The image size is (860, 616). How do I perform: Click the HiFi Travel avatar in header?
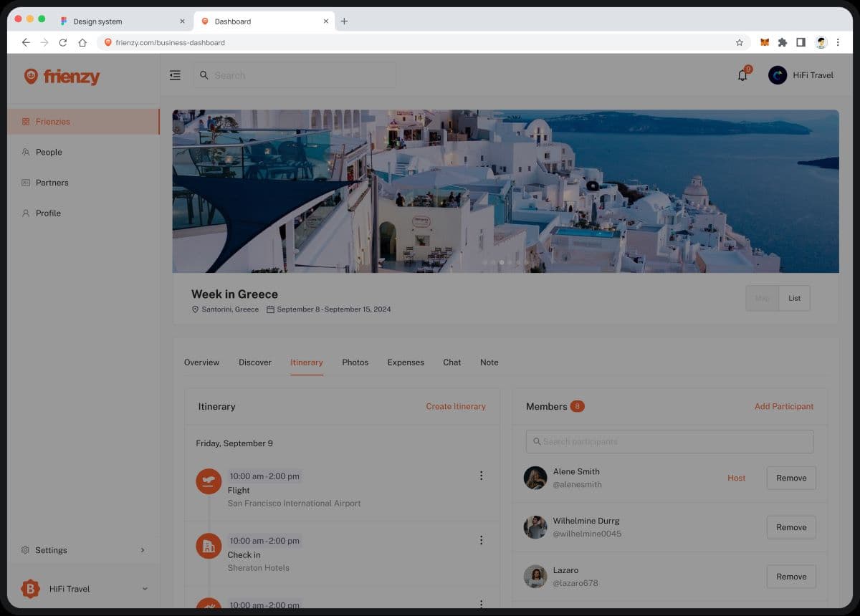coord(778,75)
